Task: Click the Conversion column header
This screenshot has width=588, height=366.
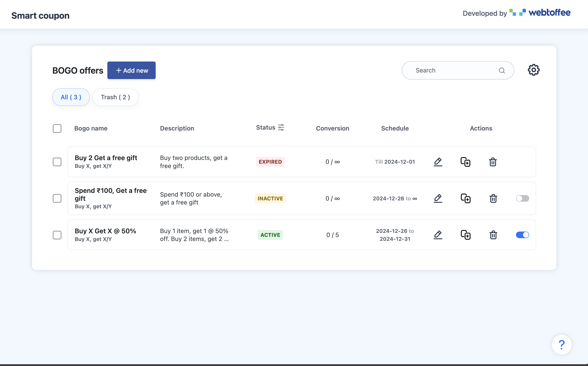Action: coord(332,128)
